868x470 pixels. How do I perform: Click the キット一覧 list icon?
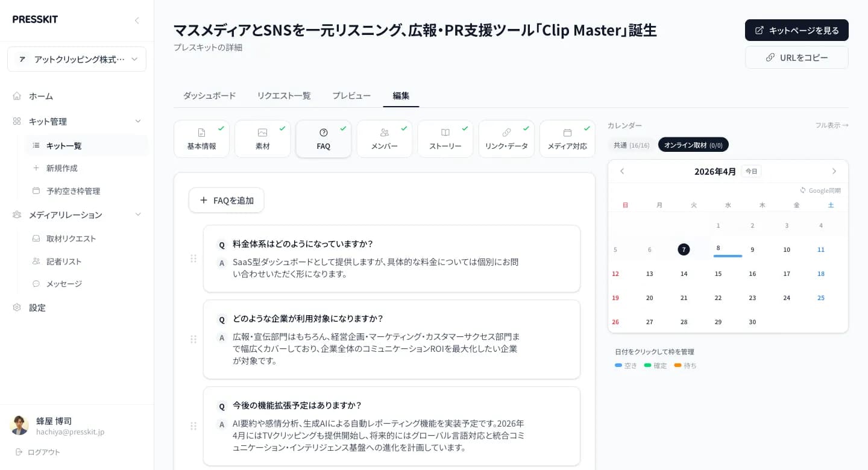(36, 145)
